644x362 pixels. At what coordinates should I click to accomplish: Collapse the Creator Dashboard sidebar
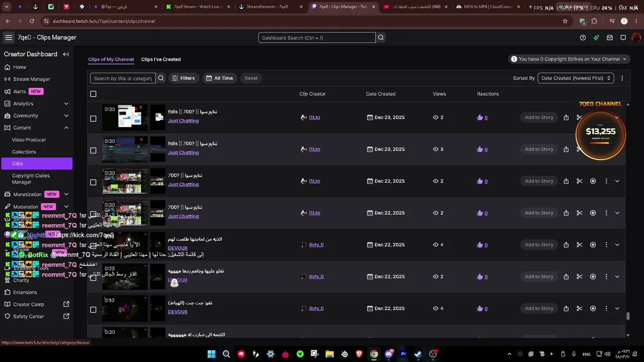pyautogui.click(x=66, y=54)
